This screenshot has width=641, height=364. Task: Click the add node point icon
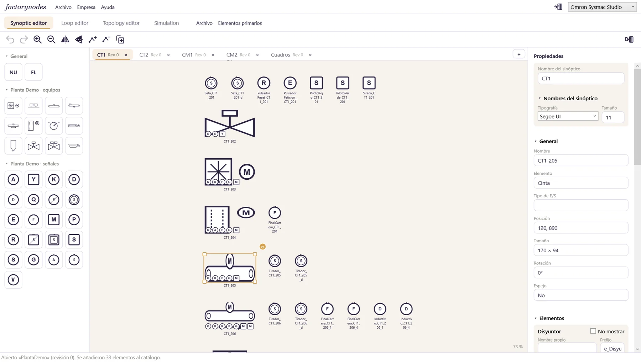point(93,39)
